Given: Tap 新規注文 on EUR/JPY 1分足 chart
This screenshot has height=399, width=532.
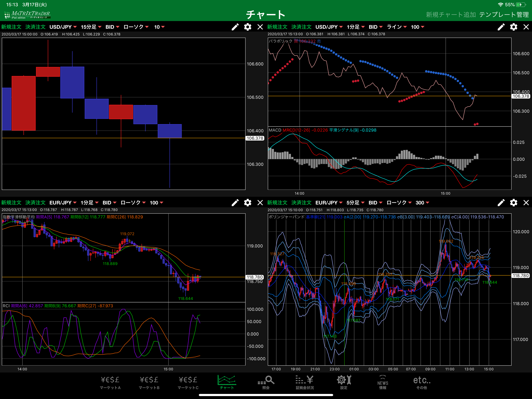Looking at the screenshot, I should (x=11, y=203).
